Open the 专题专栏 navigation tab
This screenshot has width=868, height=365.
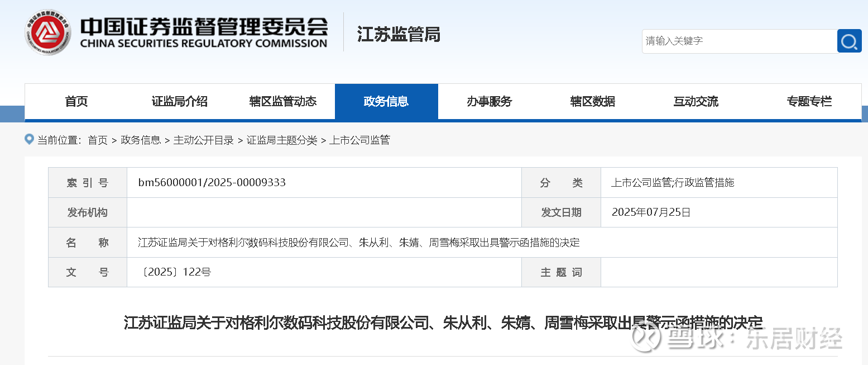click(809, 101)
